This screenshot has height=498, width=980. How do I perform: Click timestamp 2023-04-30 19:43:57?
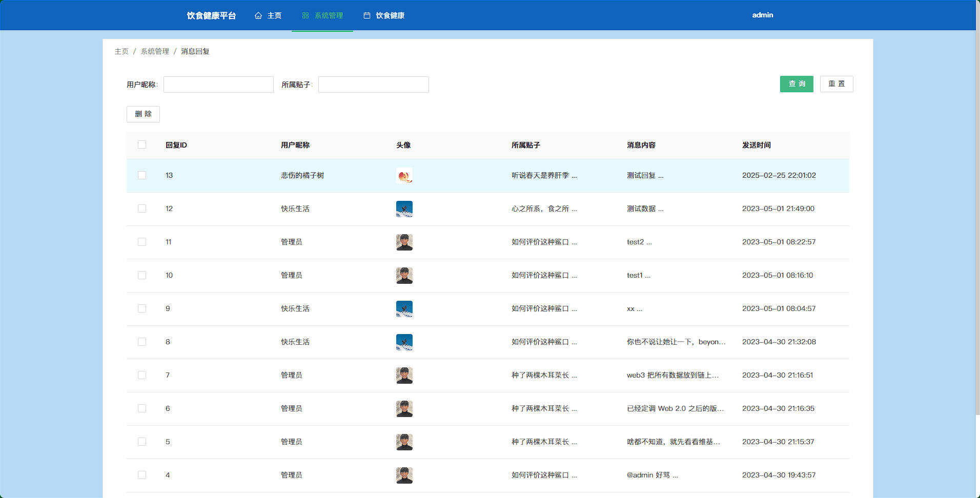tap(779, 475)
